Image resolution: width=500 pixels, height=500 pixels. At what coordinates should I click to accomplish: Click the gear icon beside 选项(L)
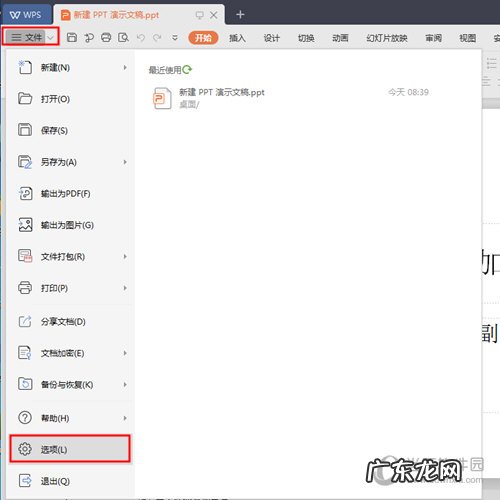[x=25, y=449]
